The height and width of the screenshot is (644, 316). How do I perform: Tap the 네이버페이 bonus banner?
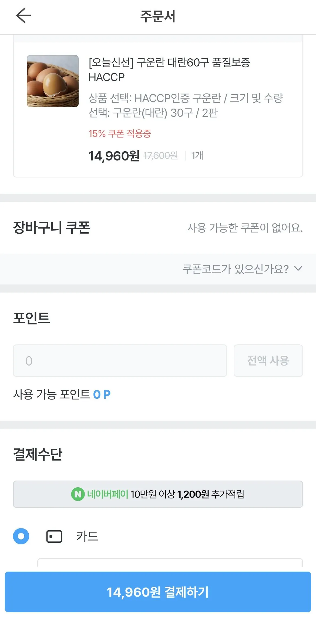[x=158, y=494]
